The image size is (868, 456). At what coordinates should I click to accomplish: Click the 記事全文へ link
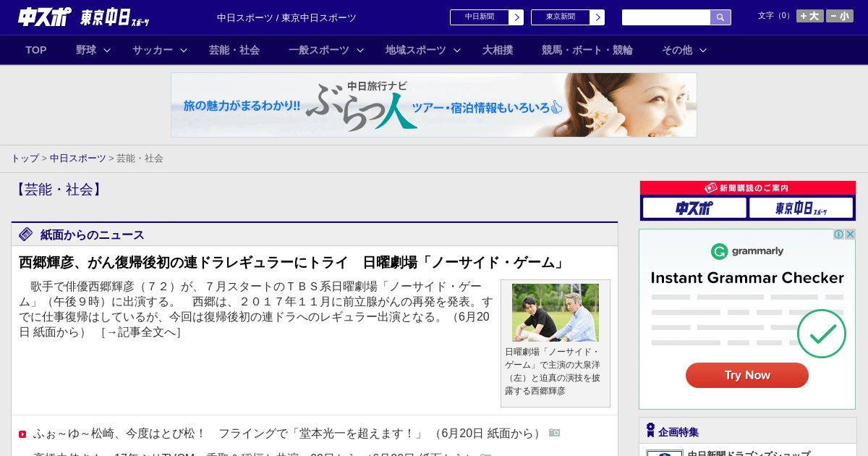pos(141,332)
